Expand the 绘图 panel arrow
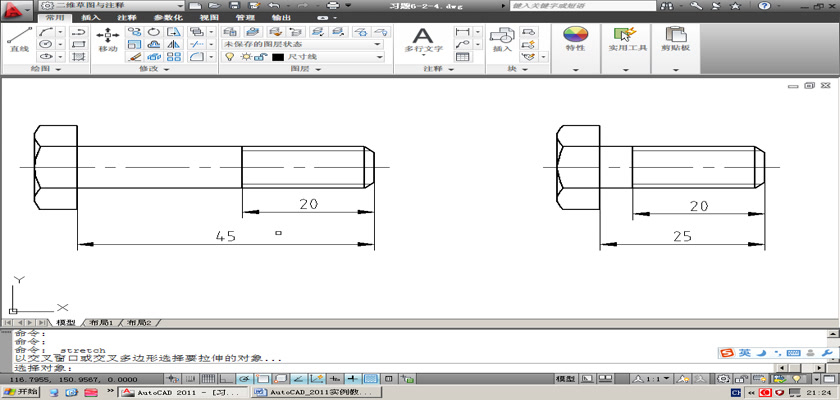 click(x=57, y=69)
